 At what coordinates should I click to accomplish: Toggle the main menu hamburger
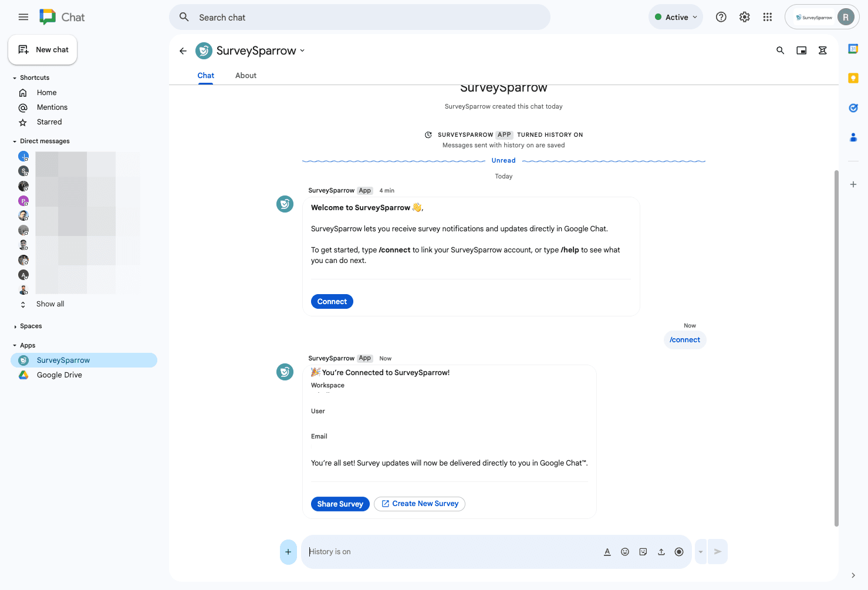coord(23,17)
